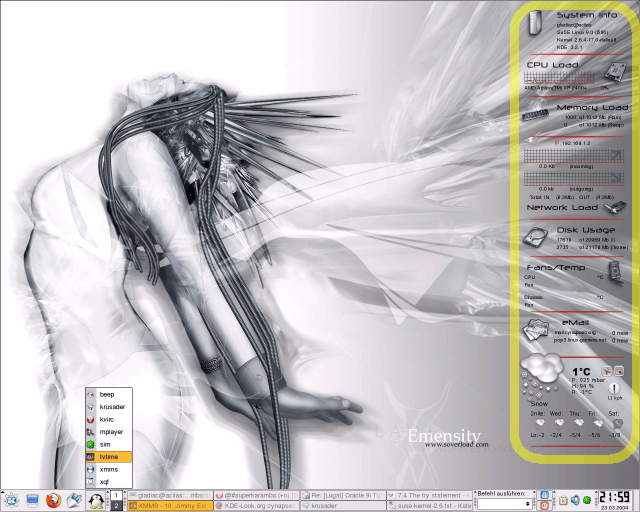Viewport: 640px width, 512px height.
Task: Click the red logout panel button
Action: pos(544,505)
